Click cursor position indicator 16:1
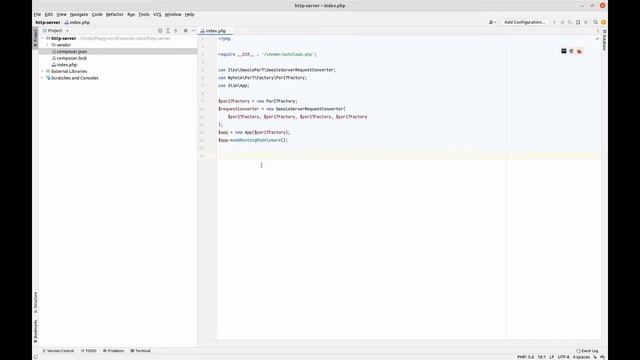The image size is (640, 360). (541, 357)
